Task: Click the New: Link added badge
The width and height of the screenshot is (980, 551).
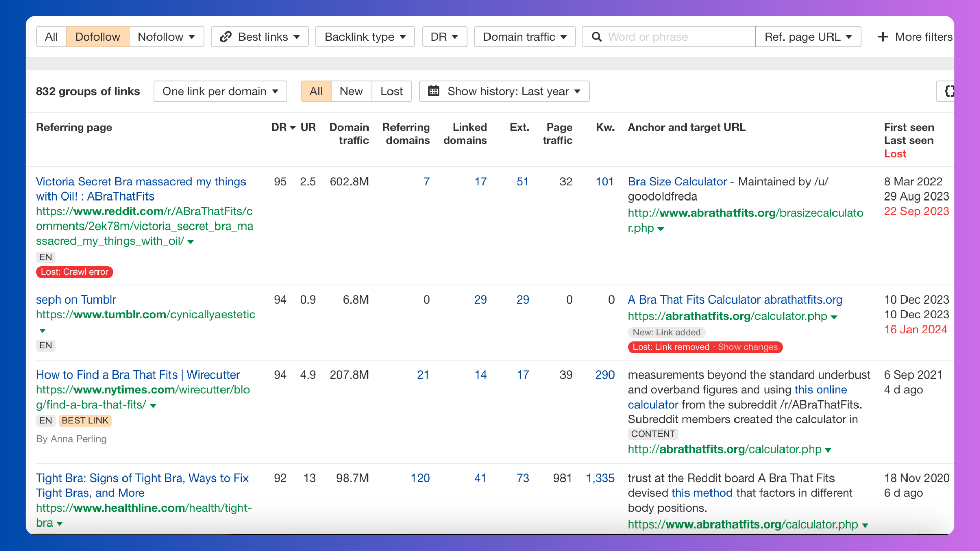Action: (667, 333)
